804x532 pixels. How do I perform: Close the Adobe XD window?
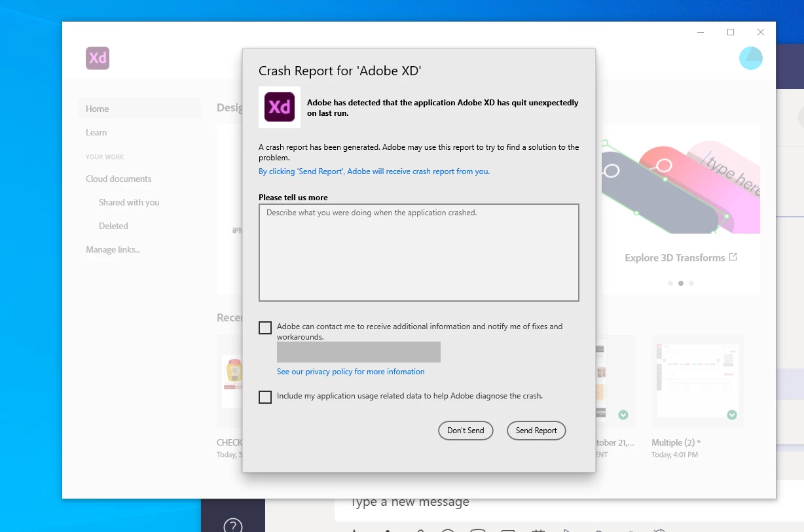[761, 32]
